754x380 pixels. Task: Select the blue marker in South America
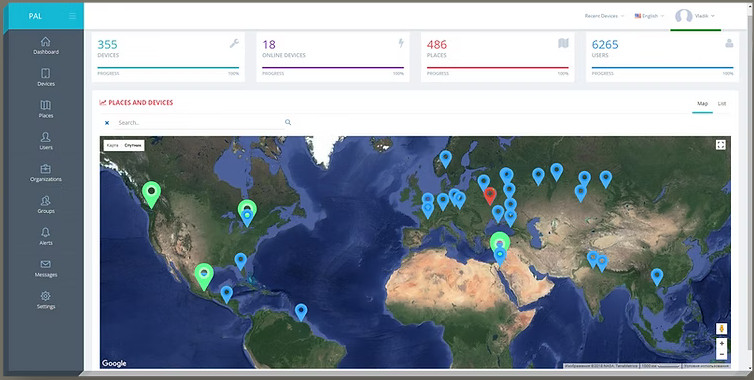[x=301, y=312]
